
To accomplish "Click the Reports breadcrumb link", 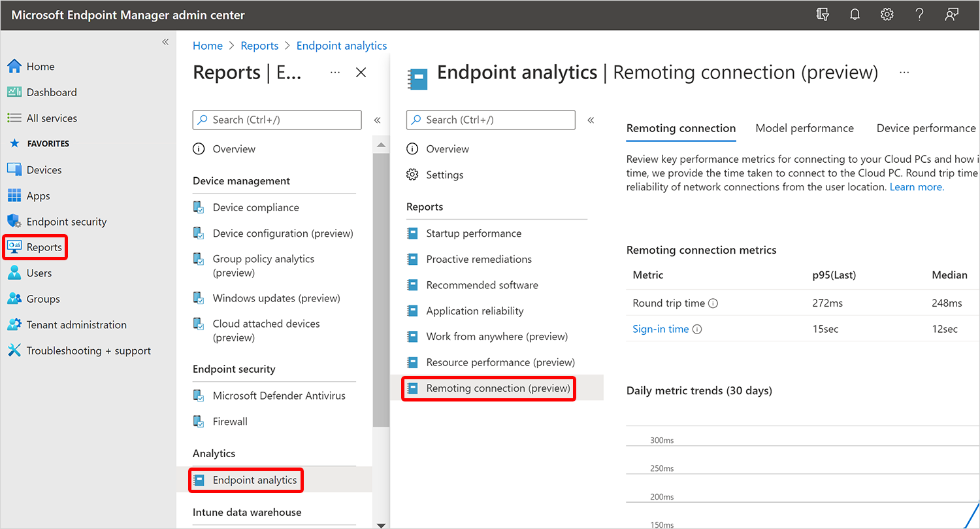I will [259, 46].
